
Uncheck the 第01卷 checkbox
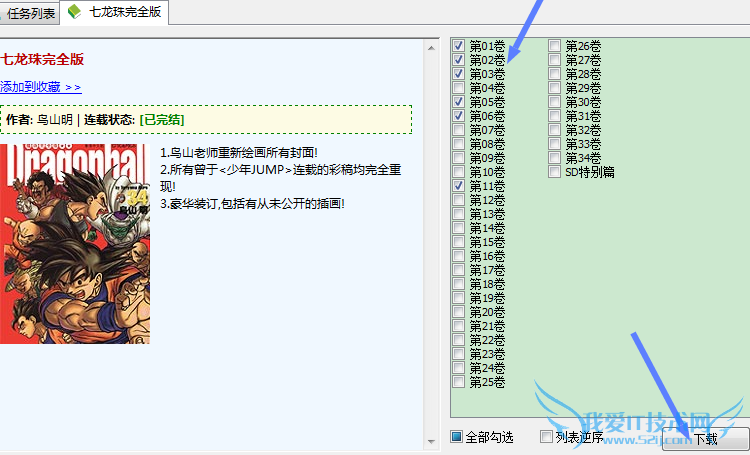(458, 46)
